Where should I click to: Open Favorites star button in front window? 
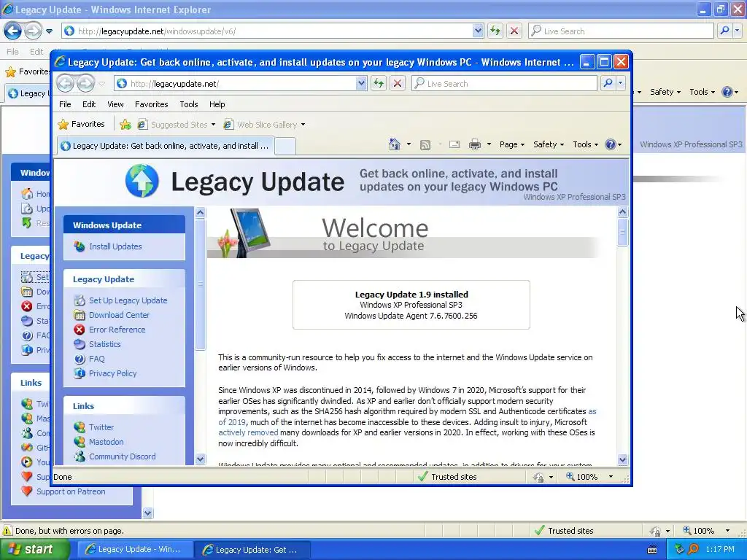click(81, 124)
